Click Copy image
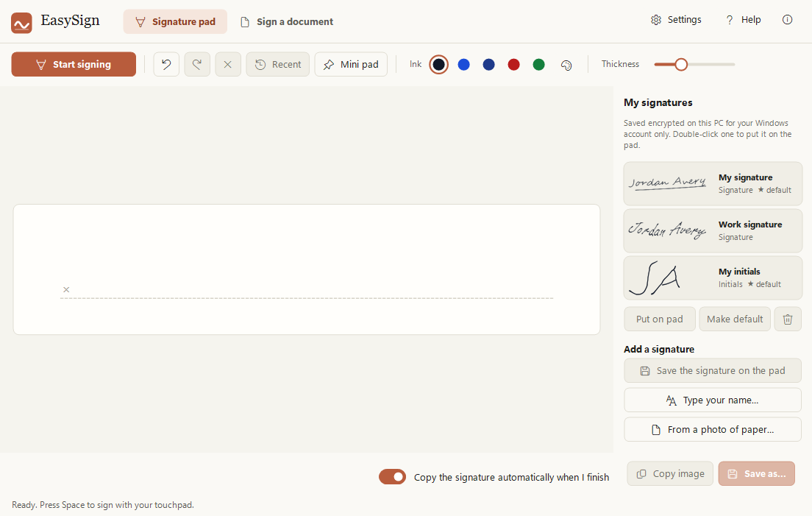This screenshot has height=516, width=812. 670,473
